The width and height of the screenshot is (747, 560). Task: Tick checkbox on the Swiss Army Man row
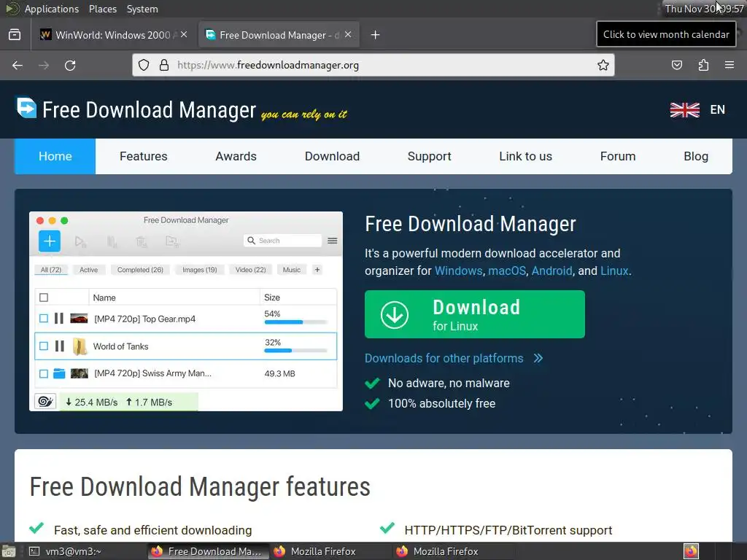pos(44,374)
